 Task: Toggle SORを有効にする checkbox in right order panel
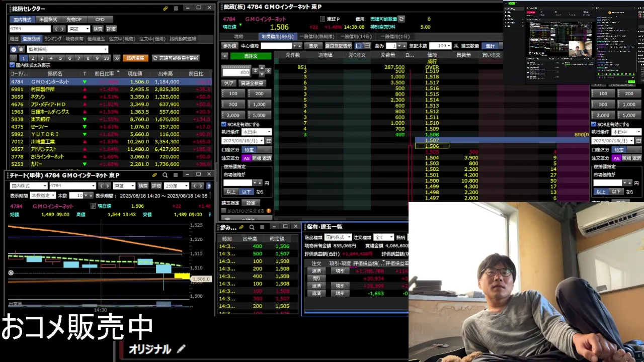[x=594, y=124]
